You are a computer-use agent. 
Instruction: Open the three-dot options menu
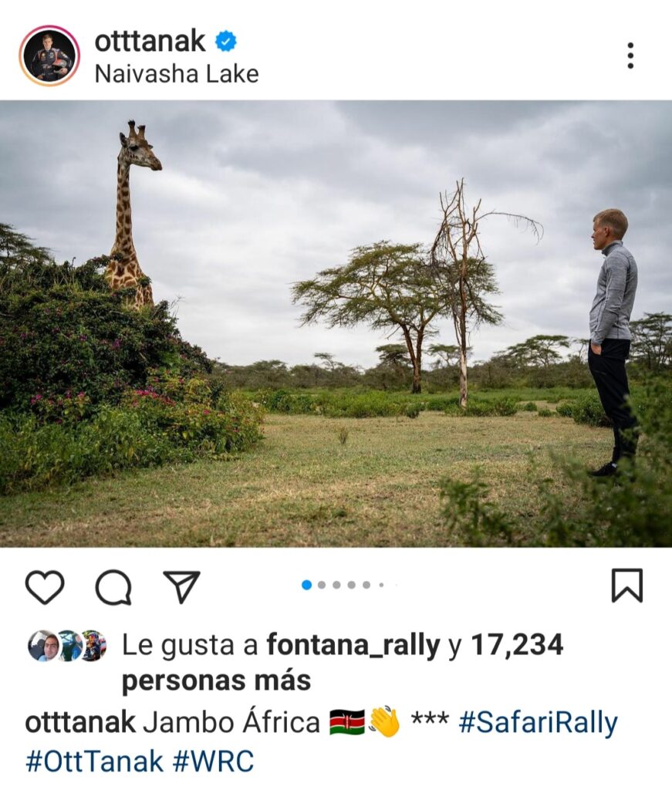[630, 56]
